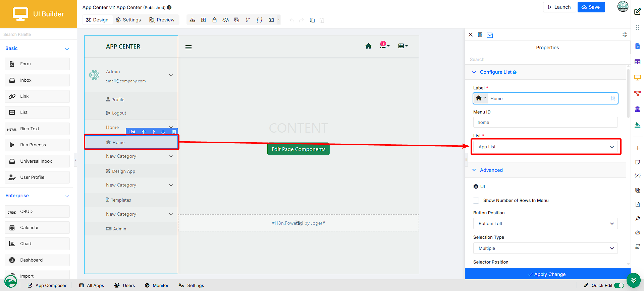This screenshot has height=291, width=644.
Task: Delete the selected List menu via trash icon
Action: [174, 132]
